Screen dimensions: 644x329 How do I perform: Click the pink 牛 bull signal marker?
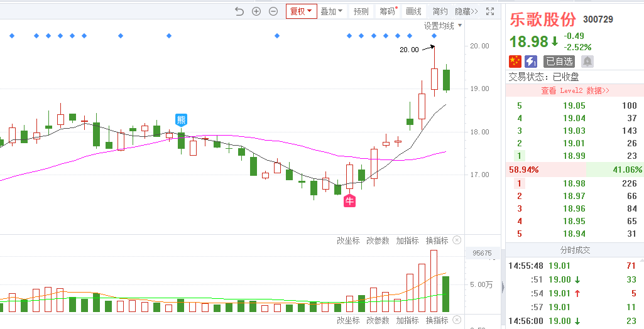[x=349, y=201]
